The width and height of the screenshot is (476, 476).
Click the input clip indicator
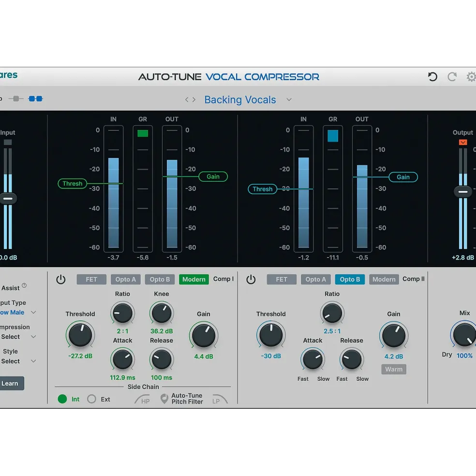tap(8, 142)
